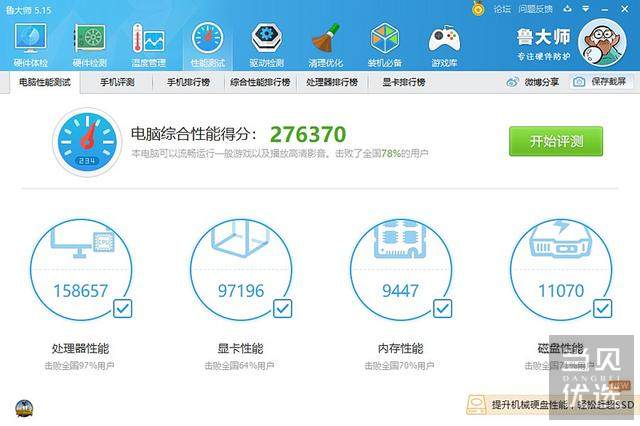This screenshot has width=640, height=426.
Task: Switch to 电脑性能测试 tab
Action: tap(45, 82)
